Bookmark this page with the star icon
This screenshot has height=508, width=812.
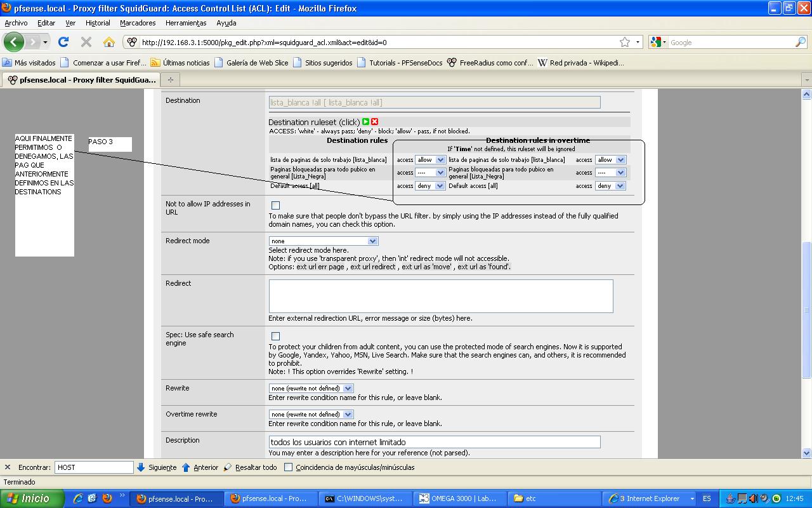(x=625, y=43)
